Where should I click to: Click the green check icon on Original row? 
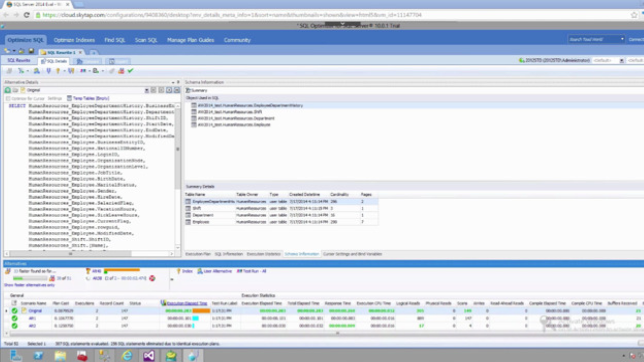[x=15, y=311]
